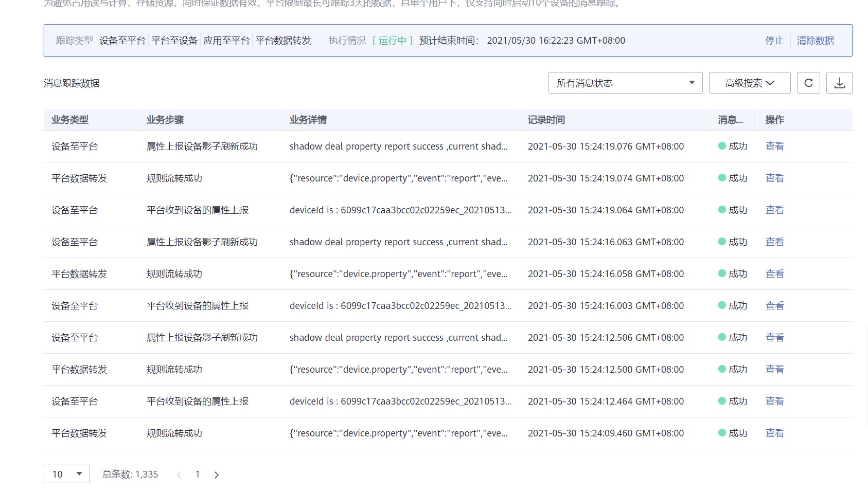Open the rows-per-page "10" dropdown

pos(66,474)
